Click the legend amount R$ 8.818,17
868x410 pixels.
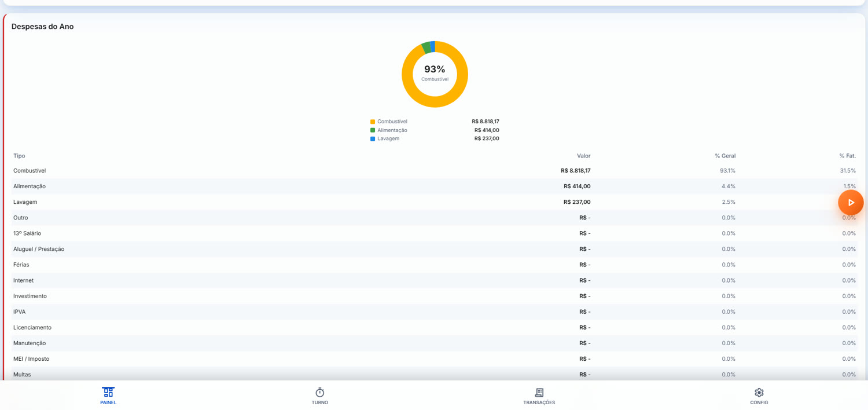486,122
